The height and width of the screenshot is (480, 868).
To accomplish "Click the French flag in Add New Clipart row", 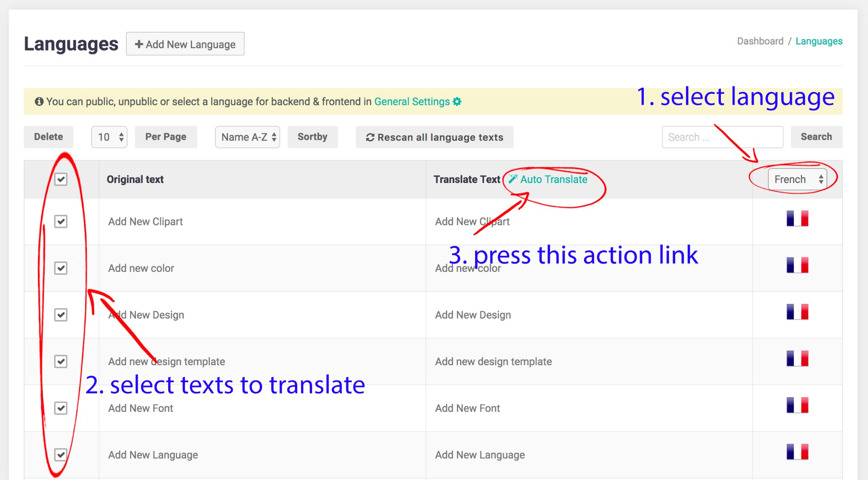I will pos(797,219).
